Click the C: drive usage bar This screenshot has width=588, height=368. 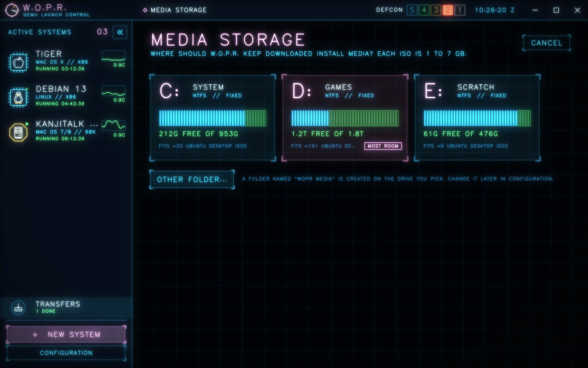(x=213, y=118)
